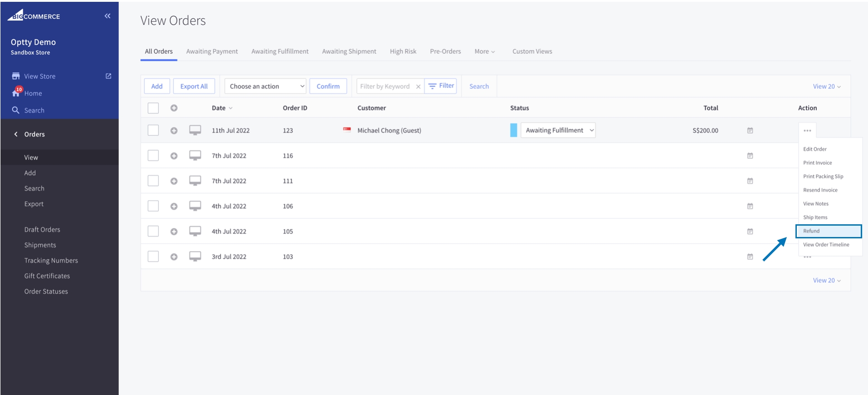Viewport: 868px width, 395px height.
Task: Clear keyword filter with X icon
Action: 418,86
